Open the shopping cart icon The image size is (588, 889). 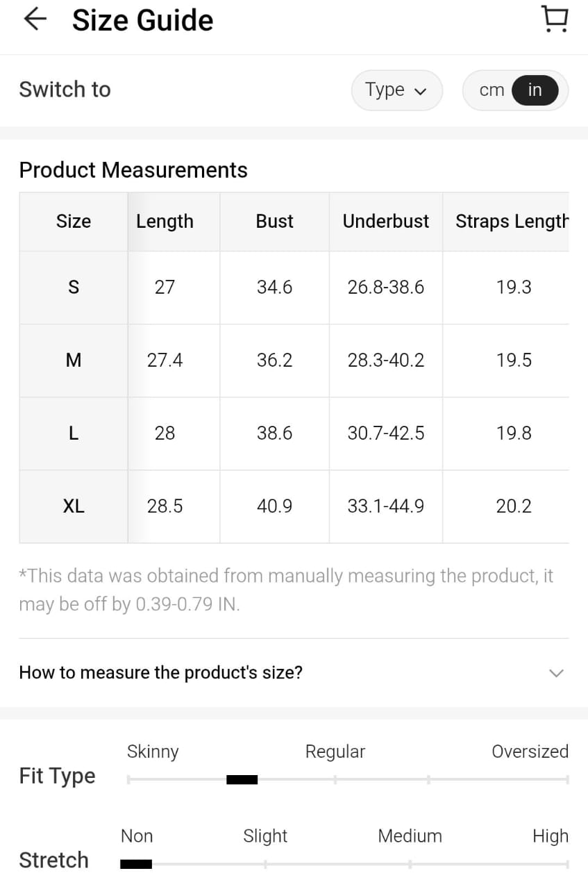pos(554,19)
